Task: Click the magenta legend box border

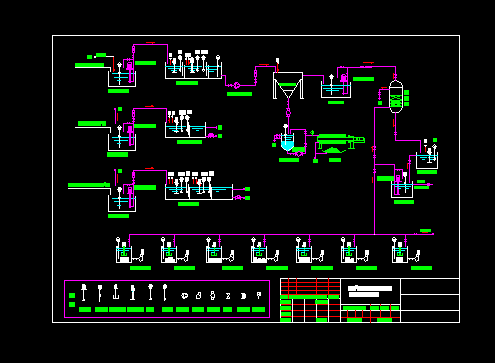Action: pos(167,281)
